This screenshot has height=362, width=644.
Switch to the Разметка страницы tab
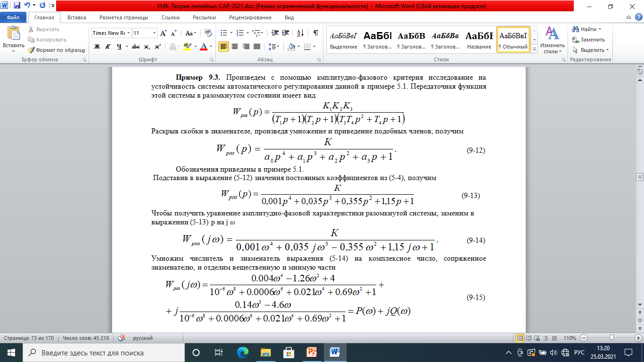point(124,17)
